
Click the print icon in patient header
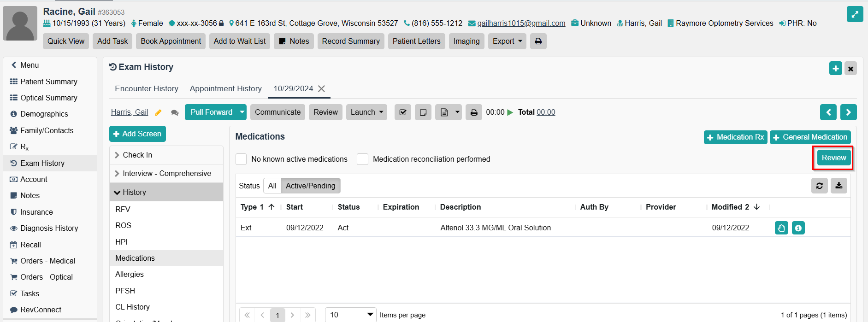coord(538,41)
